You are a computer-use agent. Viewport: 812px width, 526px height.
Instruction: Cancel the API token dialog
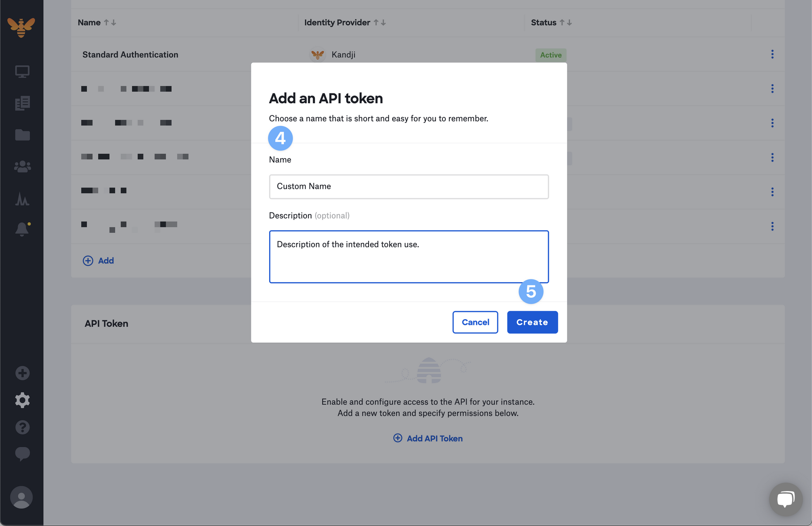pyautogui.click(x=475, y=322)
